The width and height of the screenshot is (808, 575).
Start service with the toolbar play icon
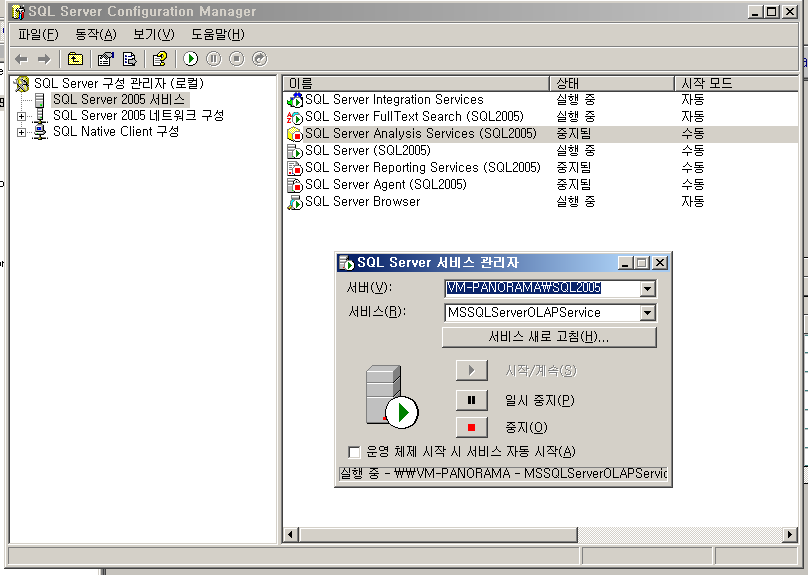tap(190, 59)
